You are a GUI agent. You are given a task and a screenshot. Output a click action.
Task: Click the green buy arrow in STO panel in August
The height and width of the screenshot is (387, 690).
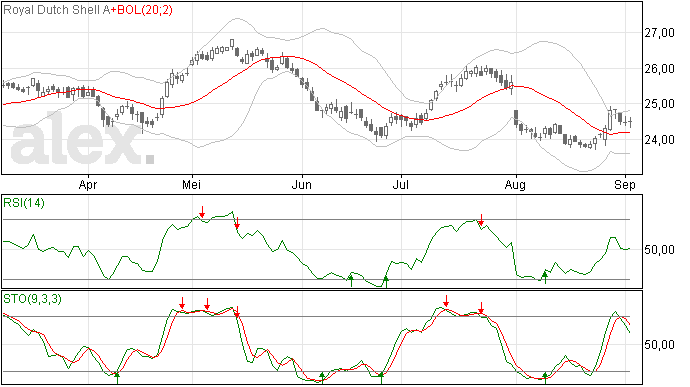click(545, 378)
